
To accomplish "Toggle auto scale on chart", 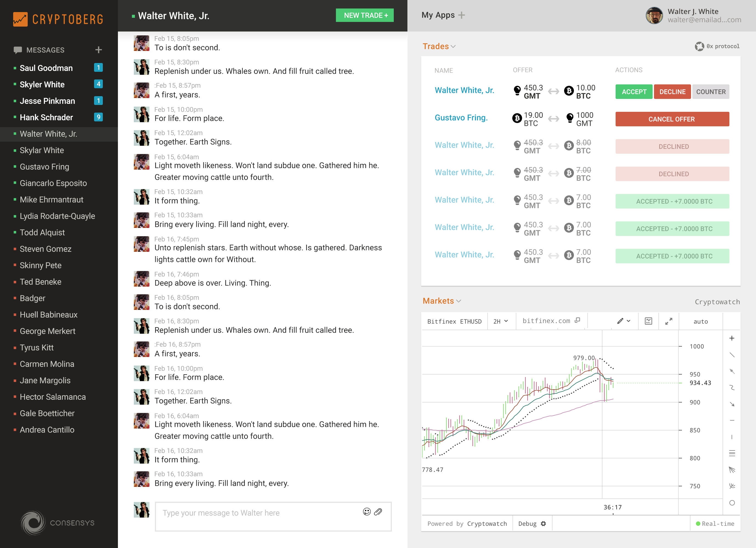I will (700, 321).
